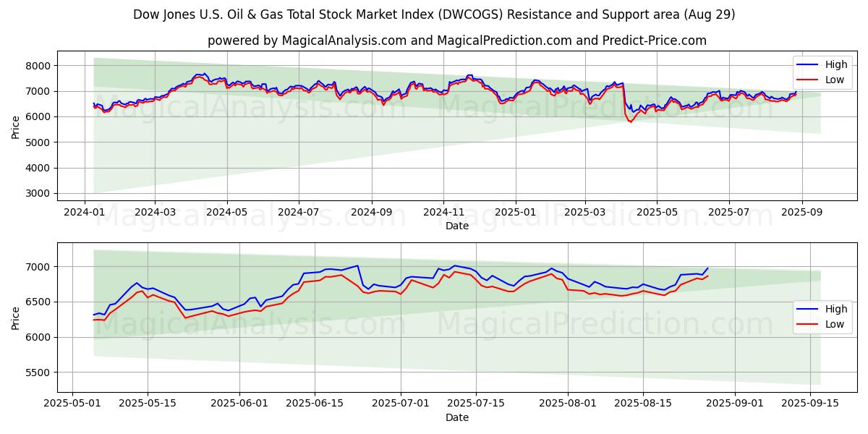Click the 3000 y-axis label on top chart
This screenshot has width=868, height=434.
[x=38, y=194]
